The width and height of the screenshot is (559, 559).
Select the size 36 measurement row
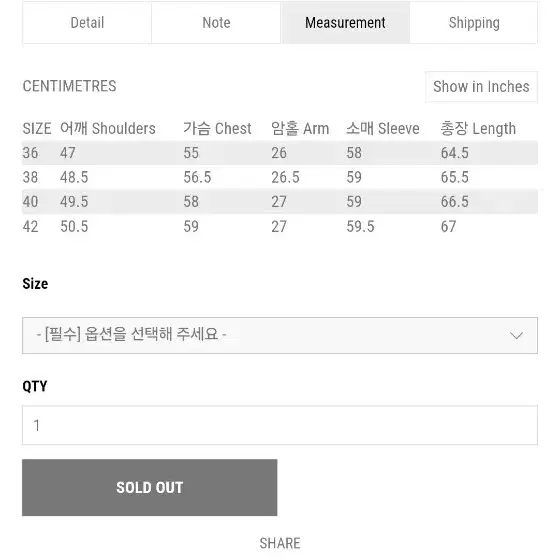(280, 153)
